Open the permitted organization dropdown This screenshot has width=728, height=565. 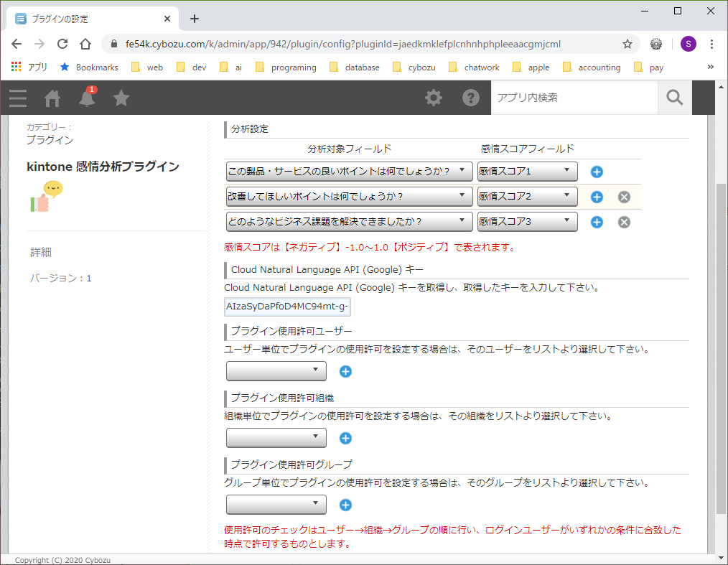point(276,438)
